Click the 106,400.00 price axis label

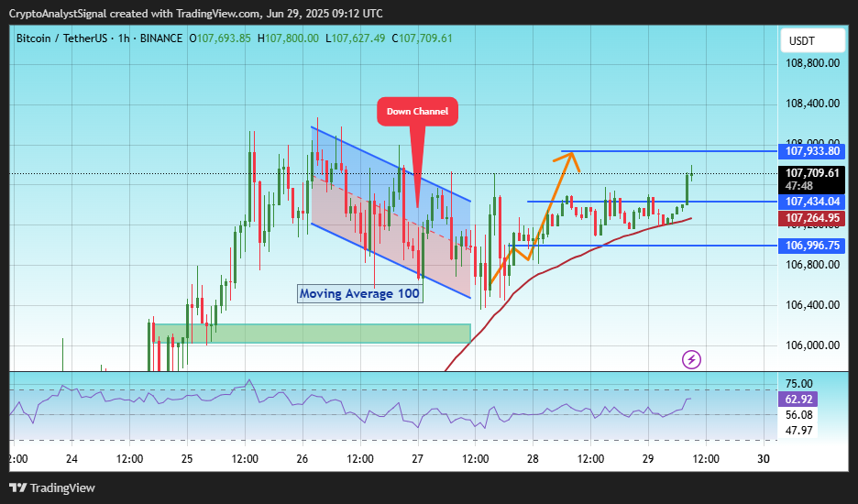[812, 305]
